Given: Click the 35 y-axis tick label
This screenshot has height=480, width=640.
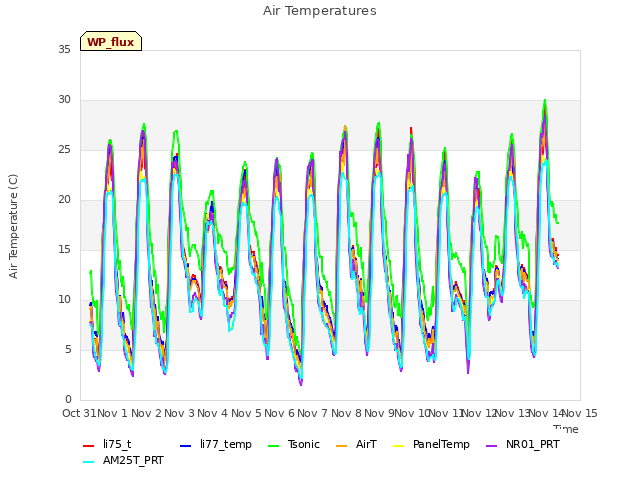Looking at the screenshot, I should [x=64, y=50].
